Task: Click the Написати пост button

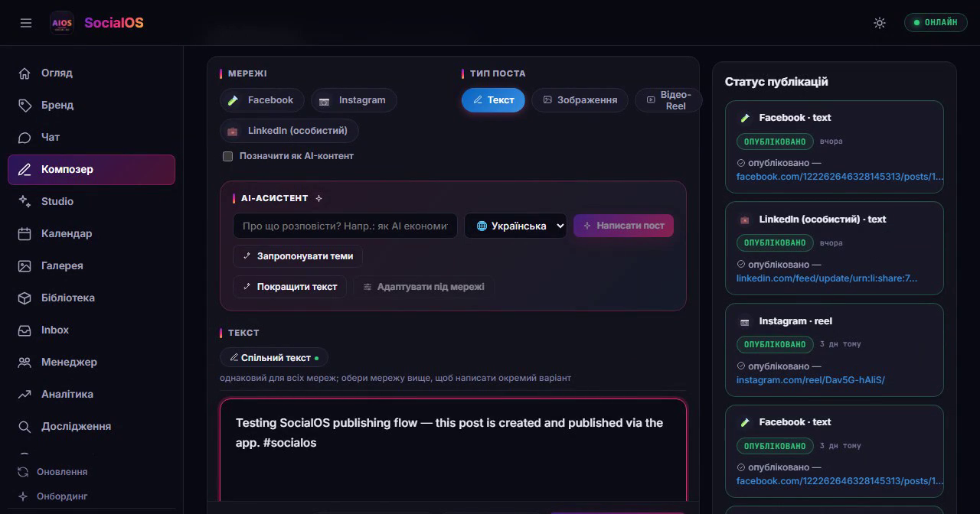Action: [623, 226]
